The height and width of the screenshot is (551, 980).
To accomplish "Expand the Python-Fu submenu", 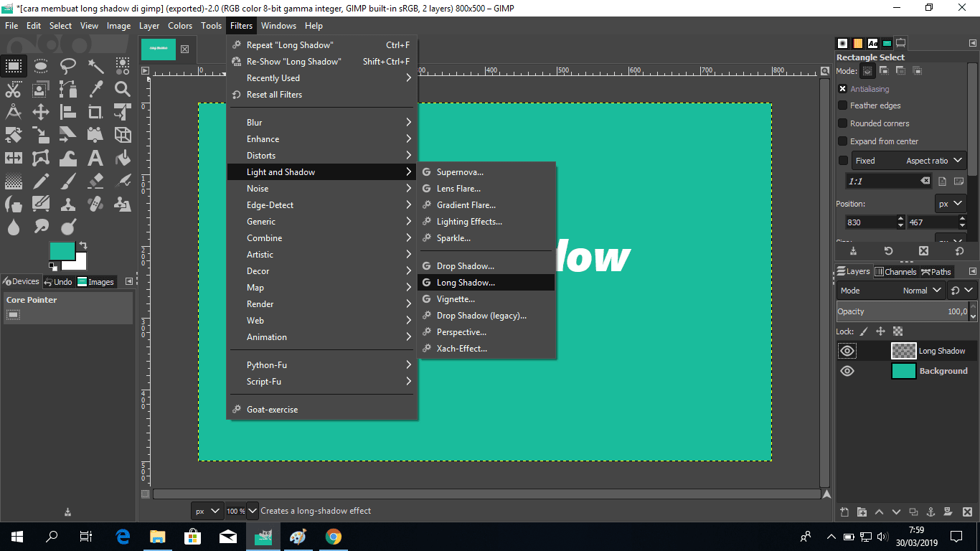I will [x=322, y=365].
